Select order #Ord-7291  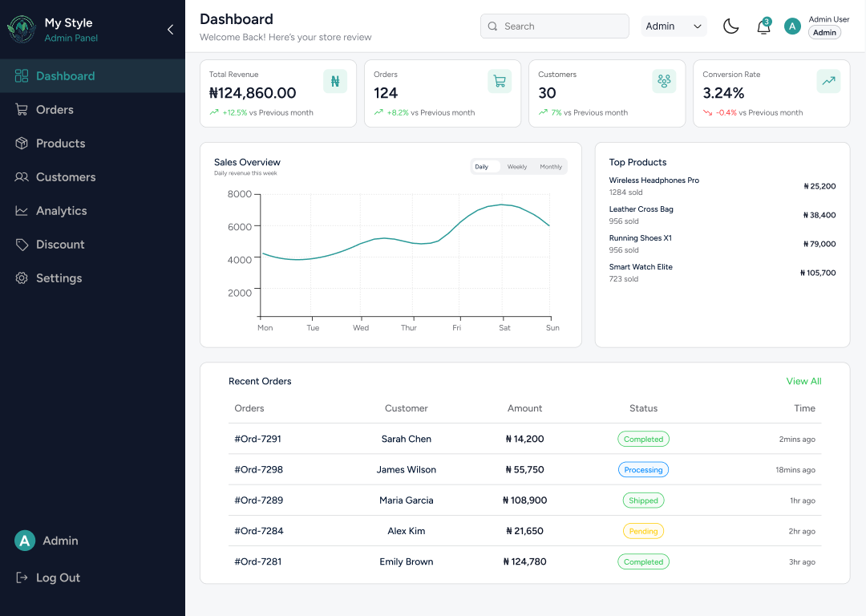point(258,439)
